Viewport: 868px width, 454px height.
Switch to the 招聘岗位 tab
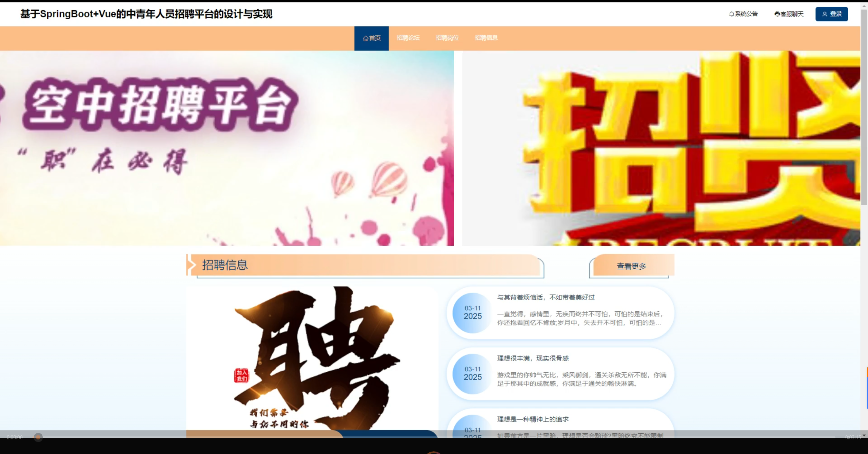tap(447, 38)
